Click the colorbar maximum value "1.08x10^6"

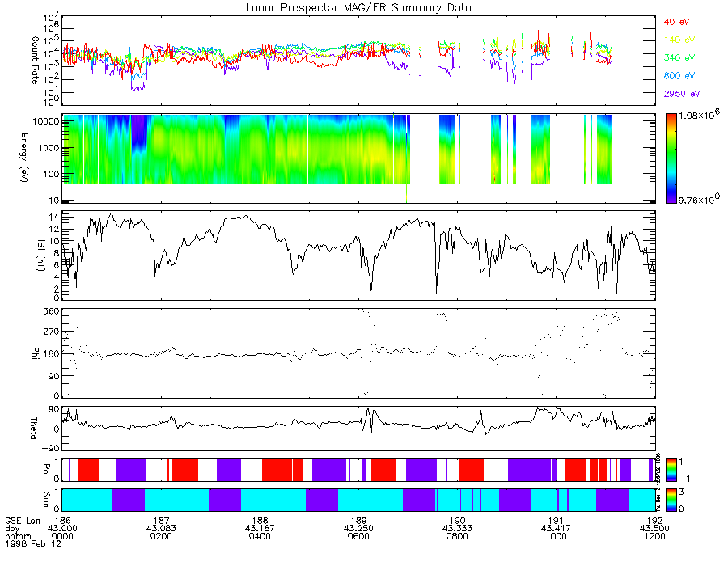[699, 115]
